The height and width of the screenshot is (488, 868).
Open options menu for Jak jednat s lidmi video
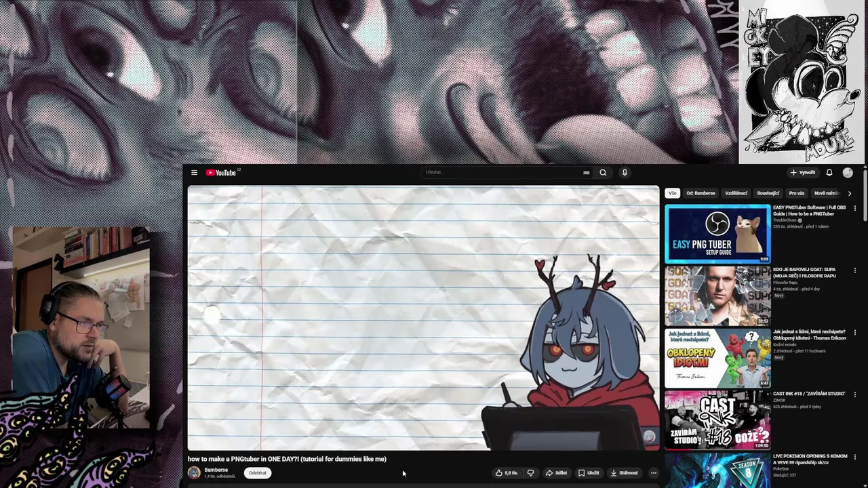click(854, 332)
